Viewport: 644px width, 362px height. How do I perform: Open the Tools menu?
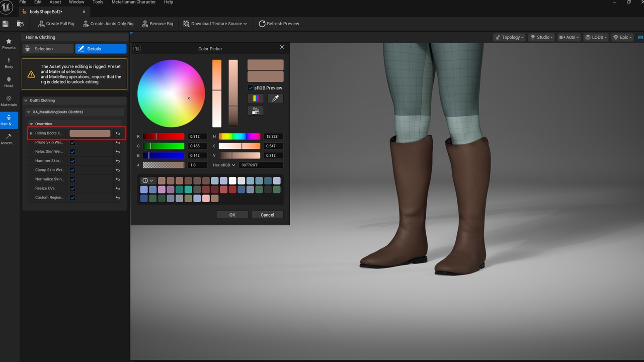[x=98, y=2]
